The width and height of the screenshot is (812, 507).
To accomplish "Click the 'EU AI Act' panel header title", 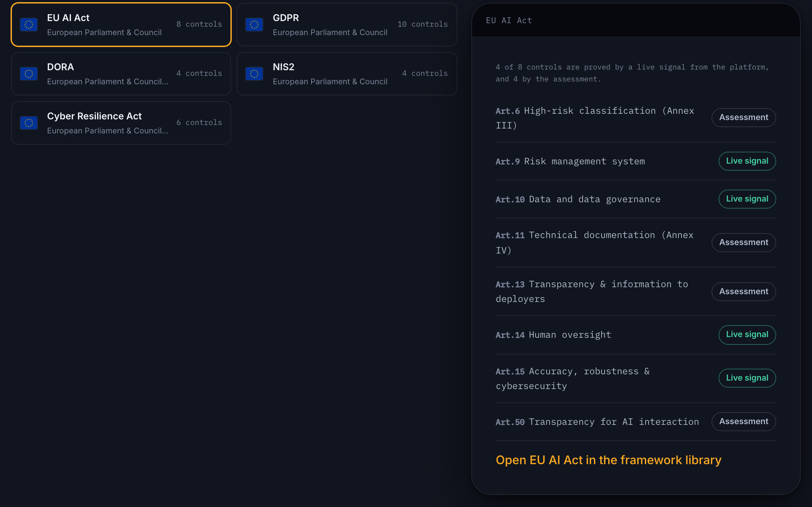I will pos(509,20).
